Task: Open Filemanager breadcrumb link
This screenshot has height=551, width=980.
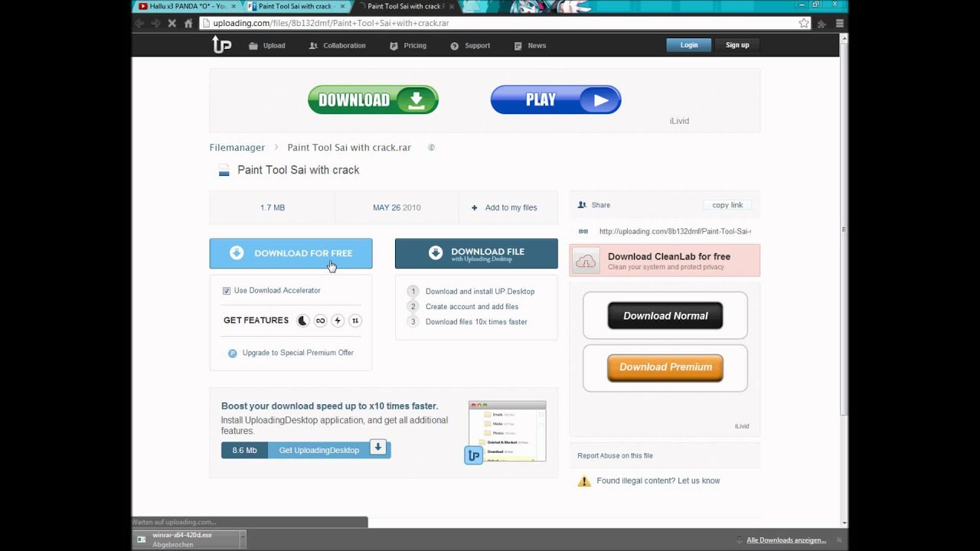Action: [x=237, y=148]
